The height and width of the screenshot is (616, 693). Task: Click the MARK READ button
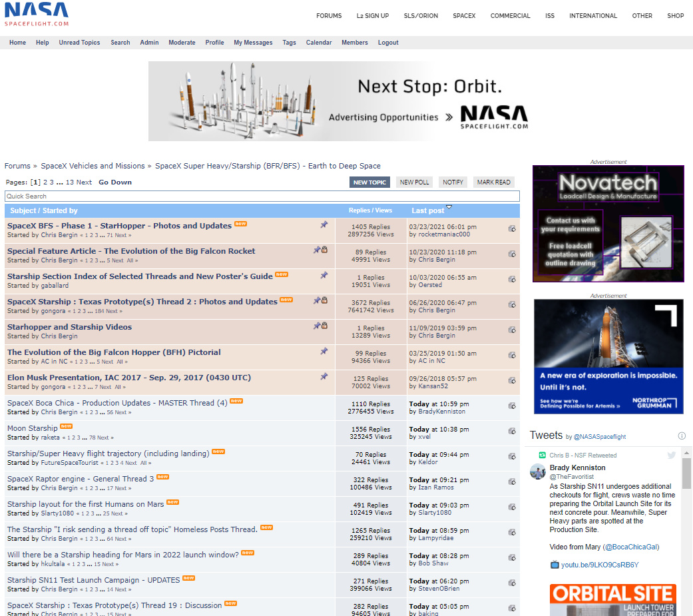pyautogui.click(x=494, y=182)
